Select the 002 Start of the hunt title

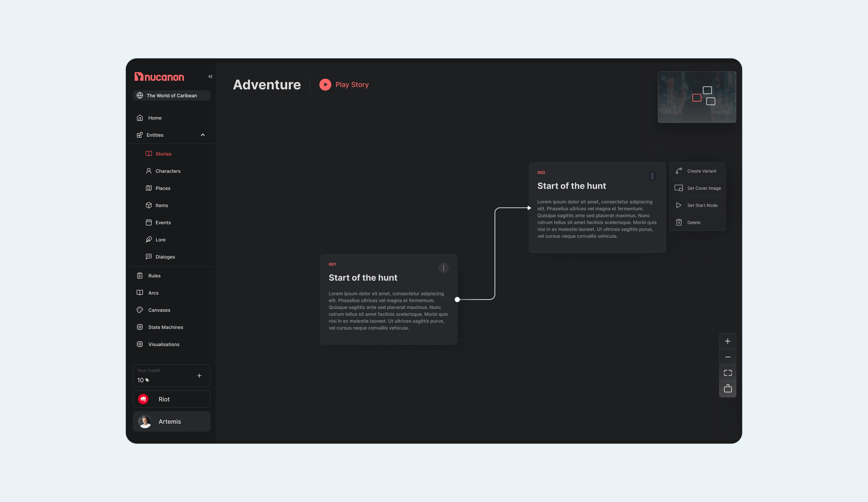pyautogui.click(x=572, y=186)
